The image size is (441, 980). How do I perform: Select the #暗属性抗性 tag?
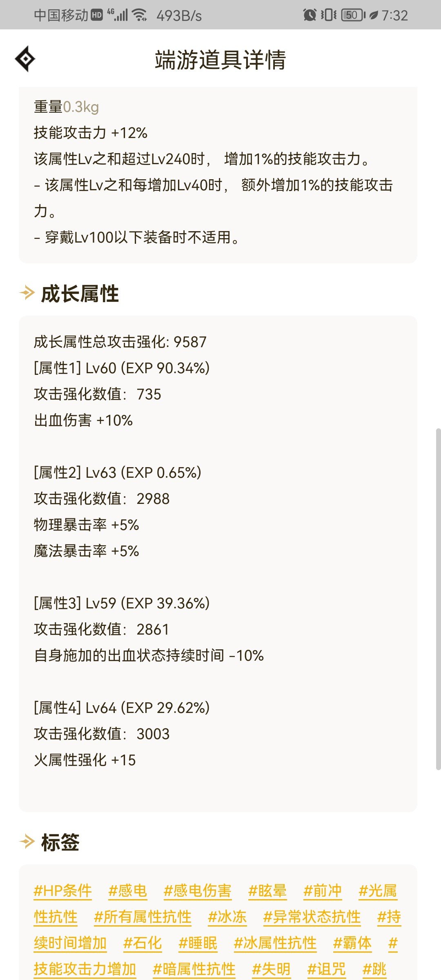point(194,969)
